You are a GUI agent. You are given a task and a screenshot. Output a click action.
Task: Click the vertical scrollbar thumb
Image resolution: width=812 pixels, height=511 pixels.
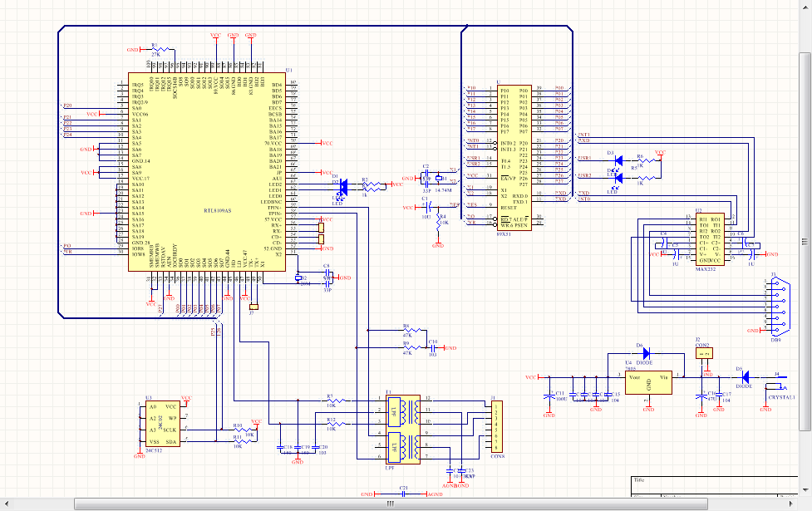(805, 241)
